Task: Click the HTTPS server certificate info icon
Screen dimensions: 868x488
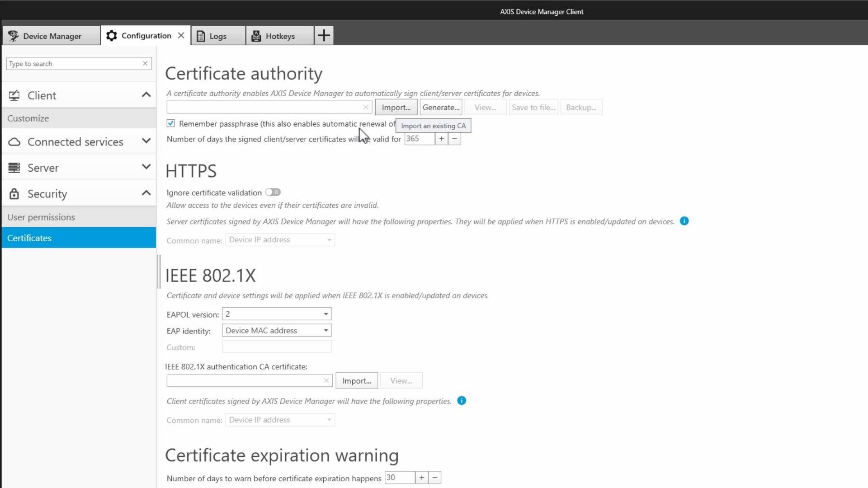Action: point(684,221)
